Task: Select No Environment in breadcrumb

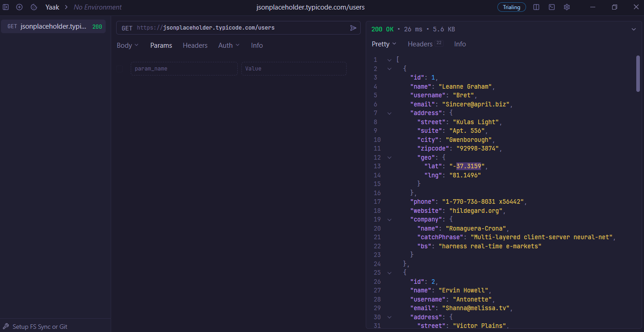Action: 97,7
